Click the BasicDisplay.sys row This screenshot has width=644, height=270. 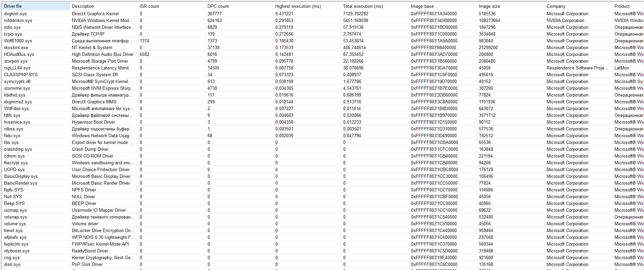point(21,176)
